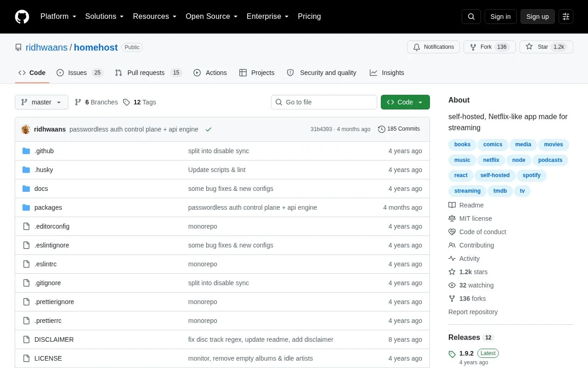Click the self-hosted topic tag
Viewport: 588px width, 368px height.
pos(495,175)
